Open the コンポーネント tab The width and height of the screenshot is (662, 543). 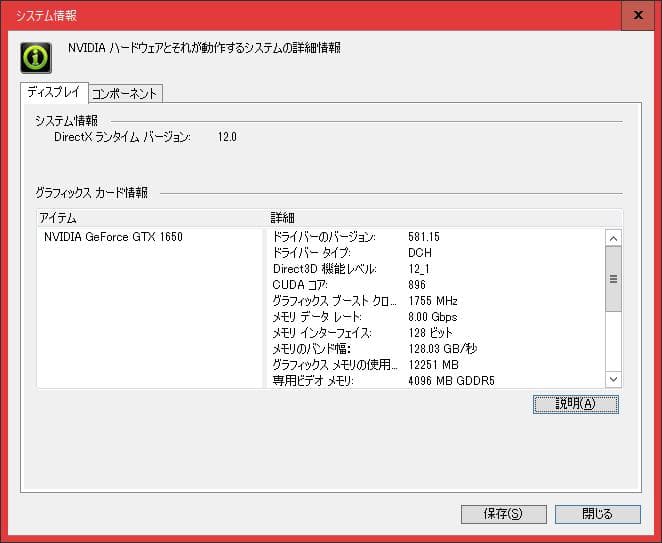coord(125,94)
